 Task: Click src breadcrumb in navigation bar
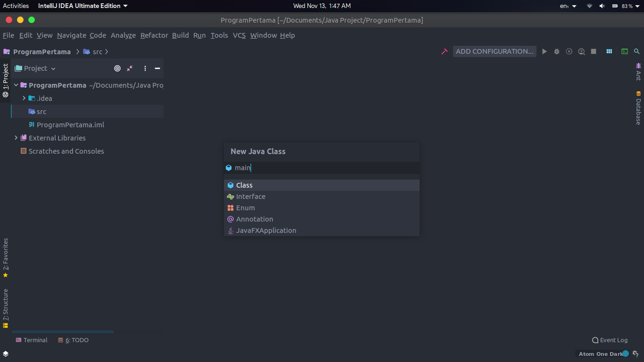click(x=93, y=52)
